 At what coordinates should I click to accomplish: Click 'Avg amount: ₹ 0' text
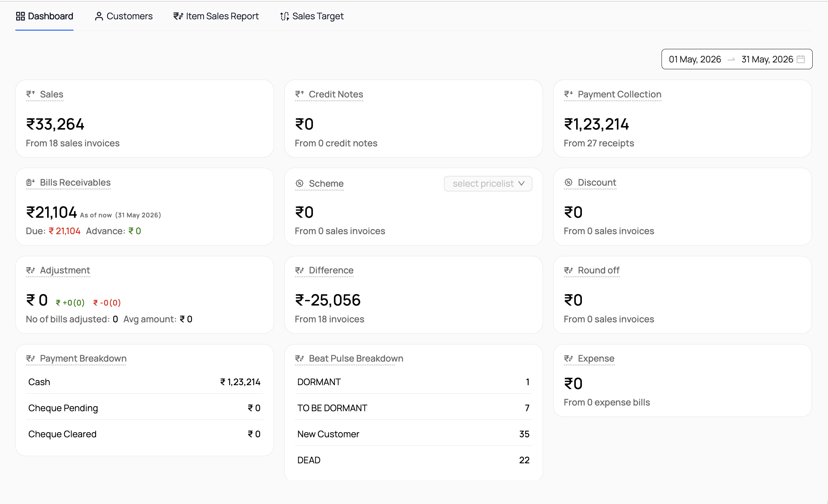158,319
